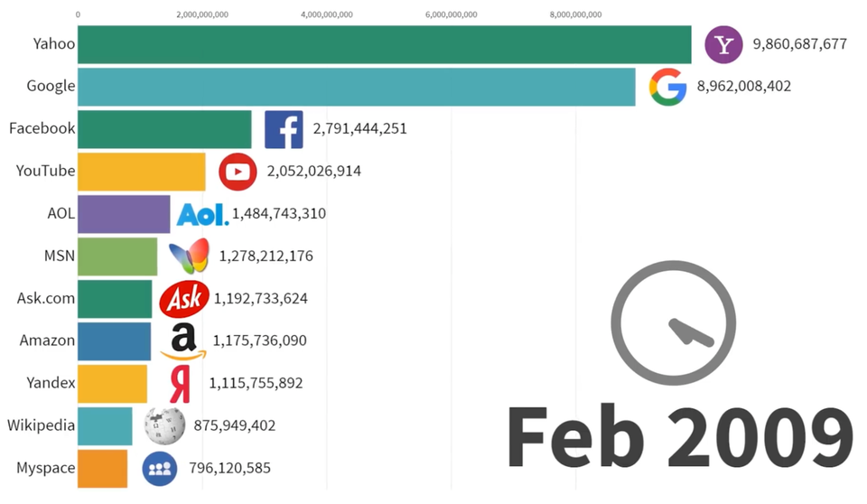Select the Facebook logo icon
Image resolution: width=867 pixels, height=504 pixels.
coord(284,129)
